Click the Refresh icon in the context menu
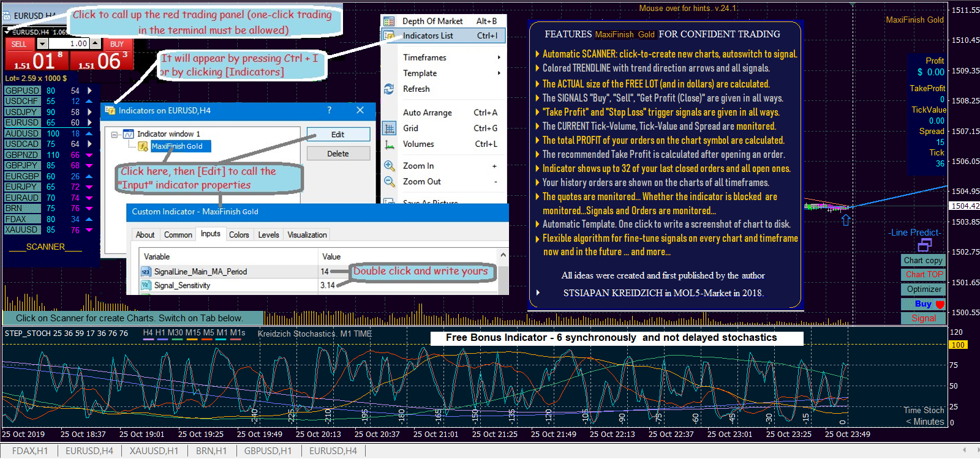 389,89
